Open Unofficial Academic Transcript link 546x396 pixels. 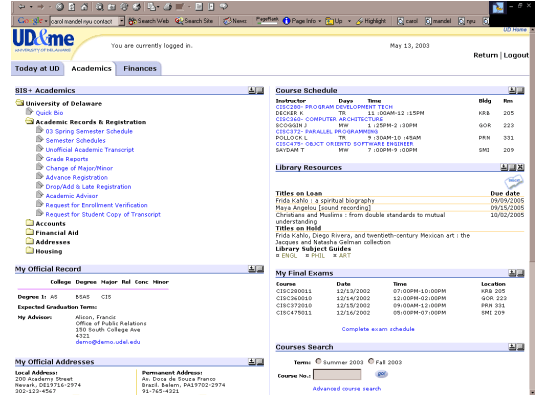click(x=90, y=150)
